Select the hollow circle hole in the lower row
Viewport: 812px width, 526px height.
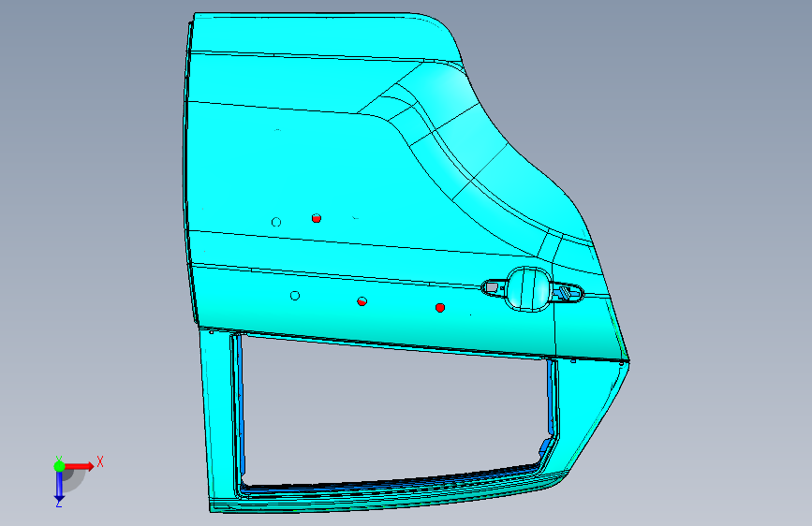295,296
